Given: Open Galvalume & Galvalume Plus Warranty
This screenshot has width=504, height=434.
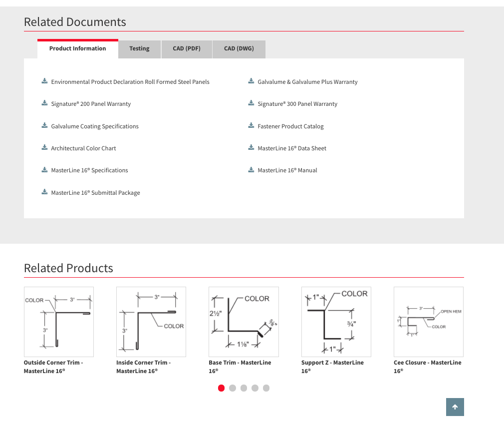Looking at the screenshot, I should tap(307, 82).
